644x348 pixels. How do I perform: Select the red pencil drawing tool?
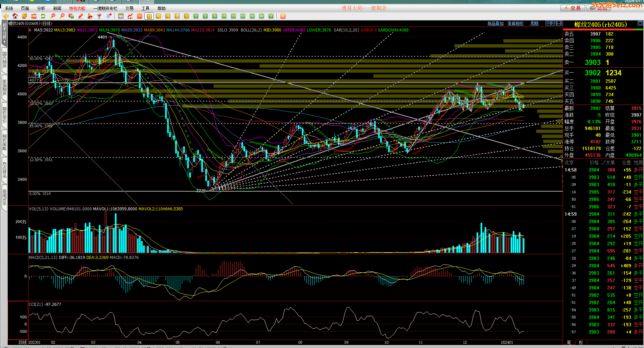click(x=81, y=16)
